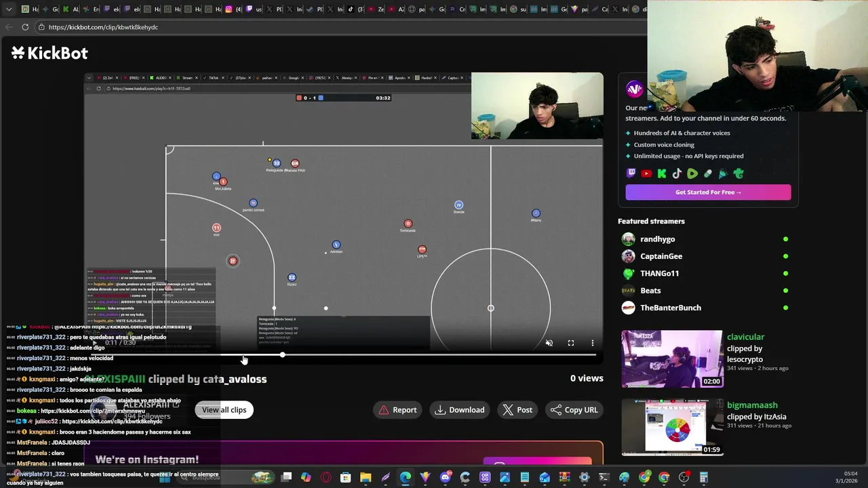
Task: Open the Copilot taskbar icon
Action: point(307,478)
